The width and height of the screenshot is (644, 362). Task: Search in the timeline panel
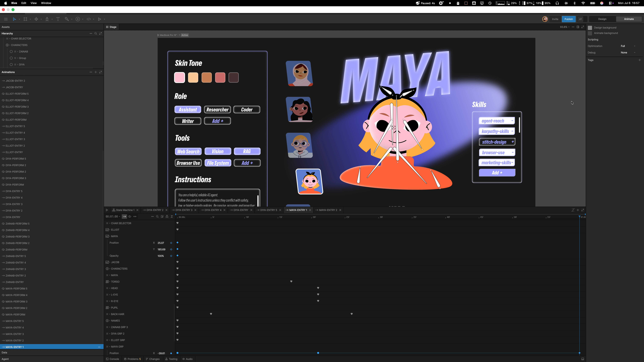157,217
